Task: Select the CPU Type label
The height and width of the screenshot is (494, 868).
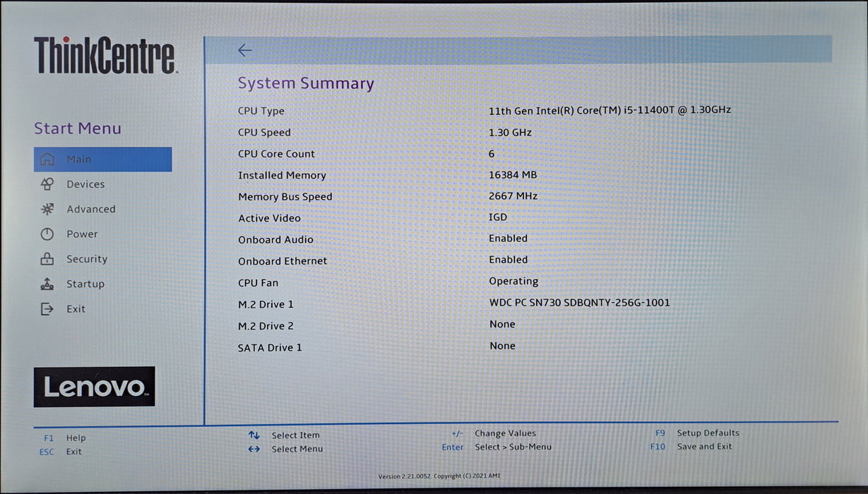Action: point(261,111)
